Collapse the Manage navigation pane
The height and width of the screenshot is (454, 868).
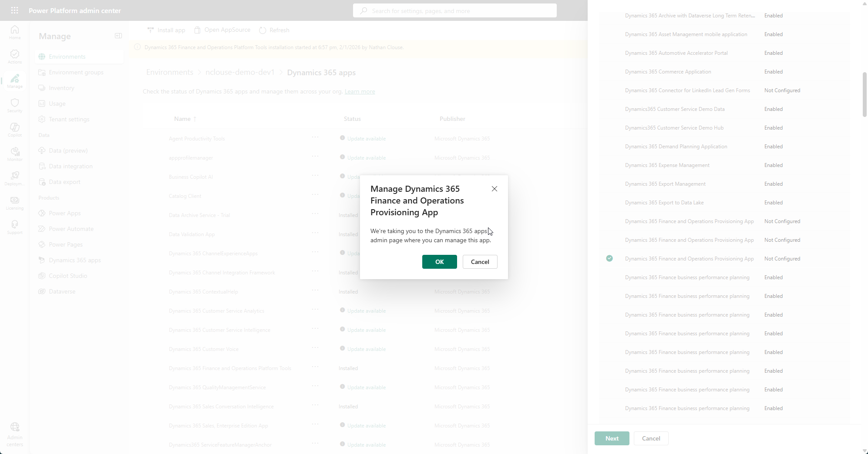click(x=118, y=36)
